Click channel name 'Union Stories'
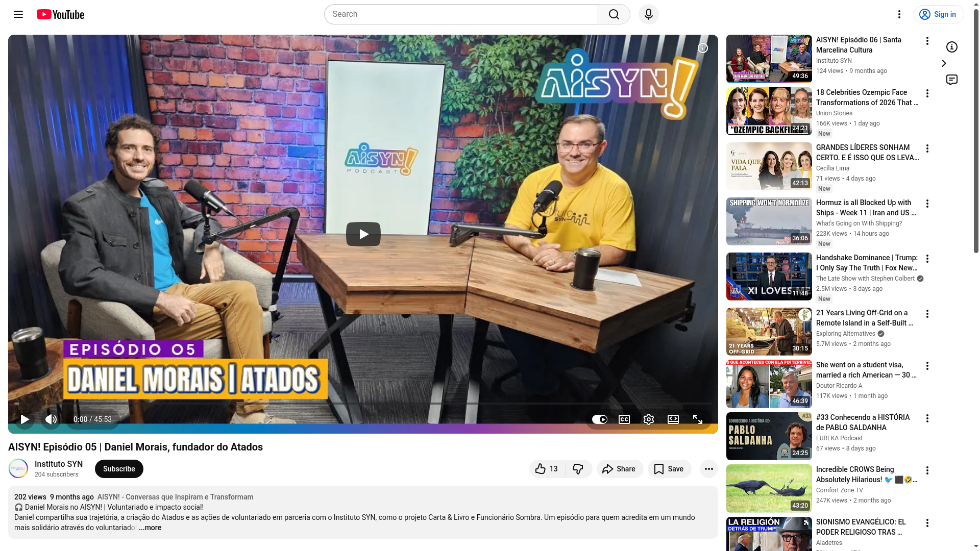Image resolution: width=980 pixels, height=551 pixels. coord(834,113)
